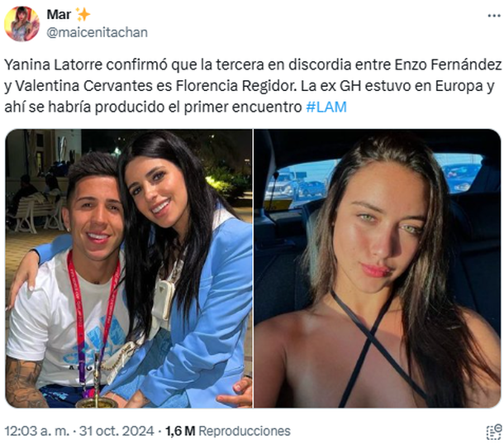Open the three-dot more options menu

pos(494,16)
